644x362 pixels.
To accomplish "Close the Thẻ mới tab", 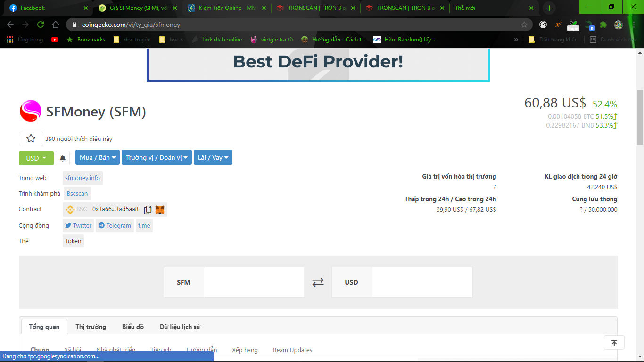I will [x=531, y=8].
